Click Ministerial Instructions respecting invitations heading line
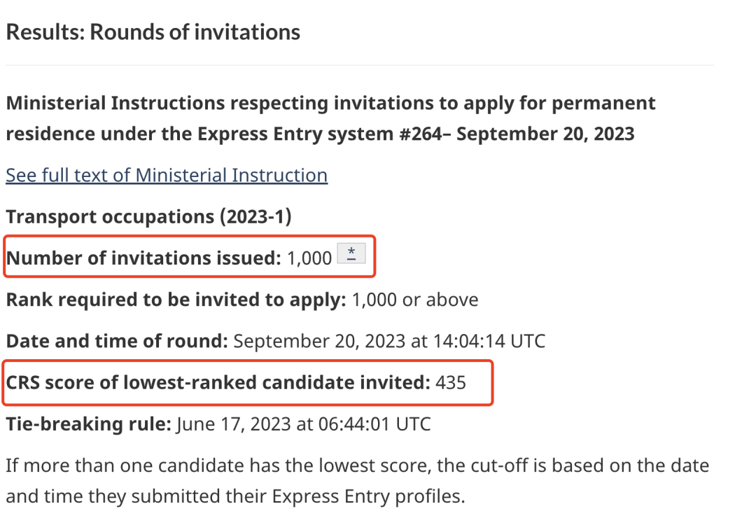This screenshot has width=756, height=532. 330,103
